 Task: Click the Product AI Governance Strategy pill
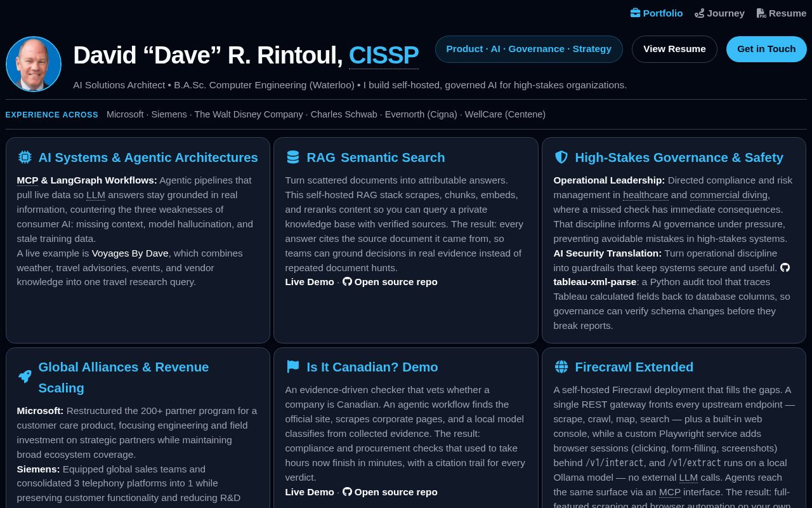(x=529, y=49)
